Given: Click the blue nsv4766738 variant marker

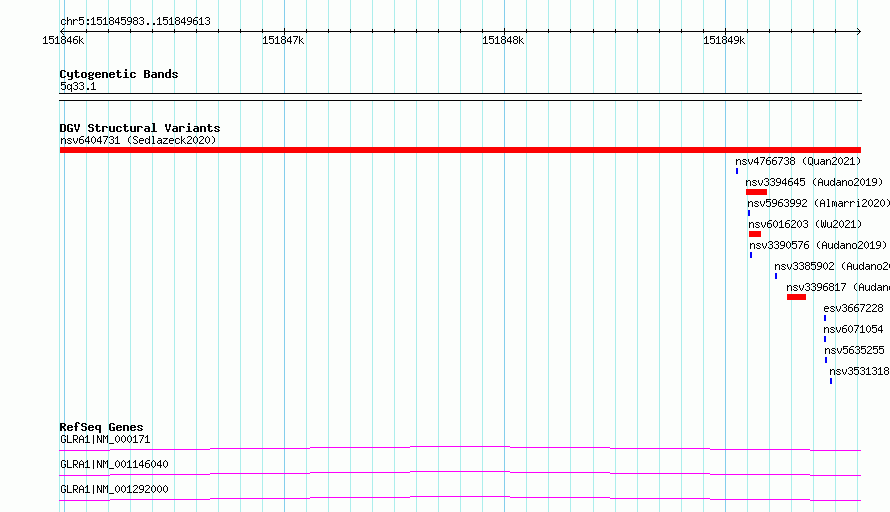Looking at the screenshot, I should (x=737, y=171).
